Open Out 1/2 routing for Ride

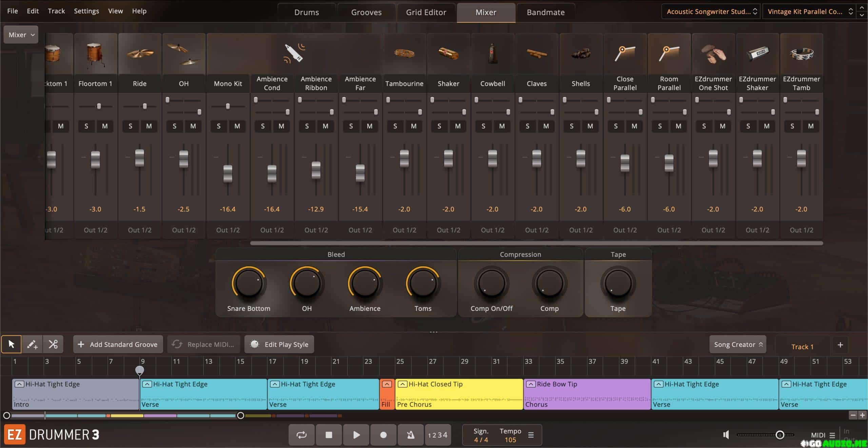click(x=140, y=230)
